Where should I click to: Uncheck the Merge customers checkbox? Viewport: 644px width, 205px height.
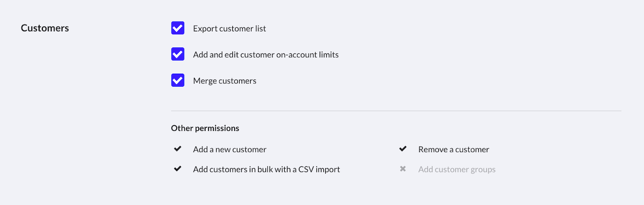[178, 81]
